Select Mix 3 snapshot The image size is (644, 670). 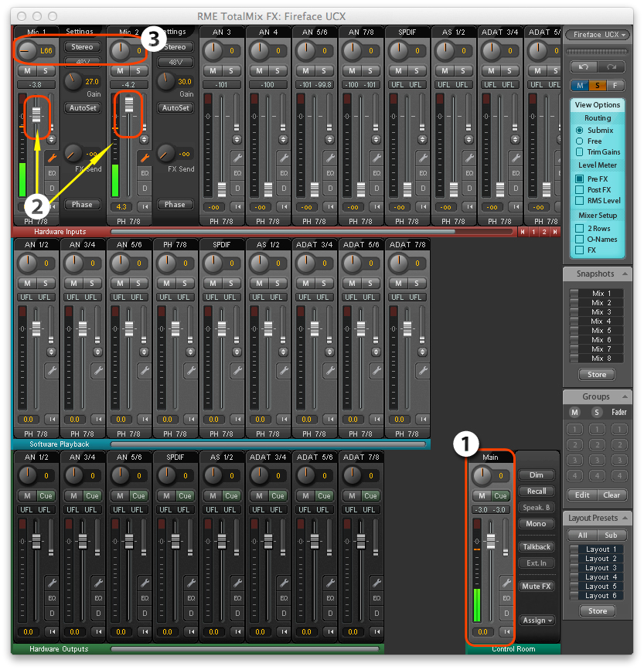coord(597,312)
